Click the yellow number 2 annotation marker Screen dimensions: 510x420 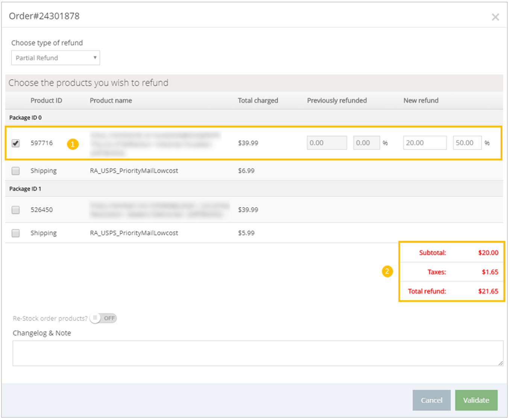coord(387,271)
